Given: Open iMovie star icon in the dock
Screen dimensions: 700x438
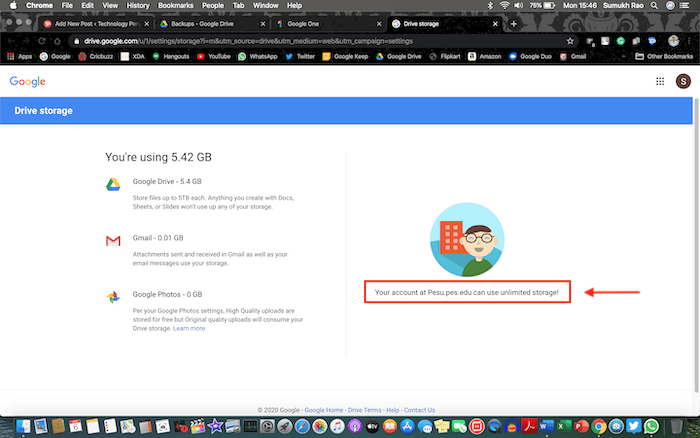Looking at the screenshot, I should pos(215,426).
